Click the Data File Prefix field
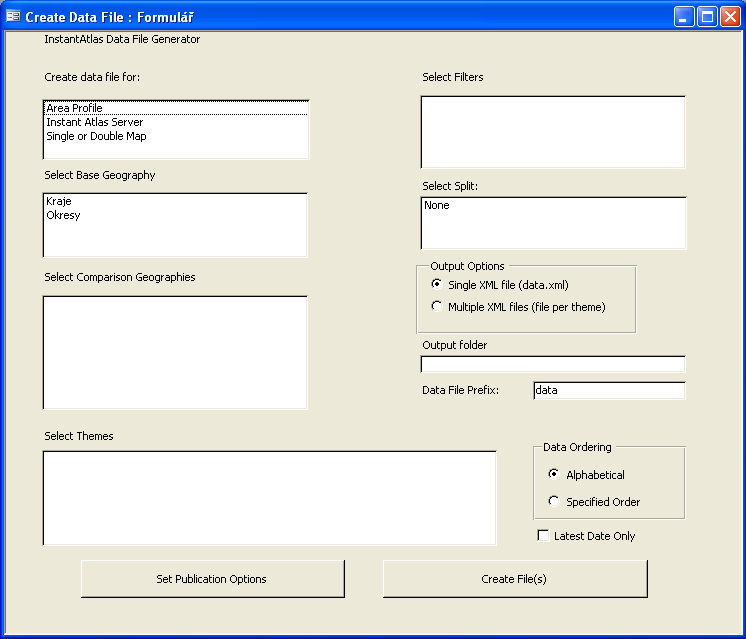746x639 pixels. (x=609, y=391)
